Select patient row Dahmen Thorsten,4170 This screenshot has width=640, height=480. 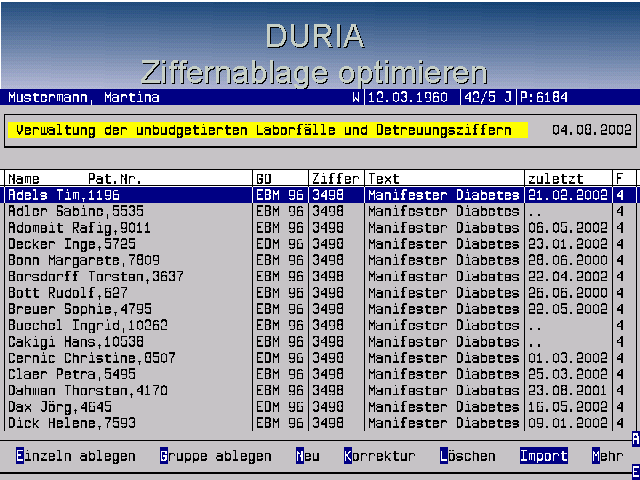pyautogui.click(x=320, y=391)
